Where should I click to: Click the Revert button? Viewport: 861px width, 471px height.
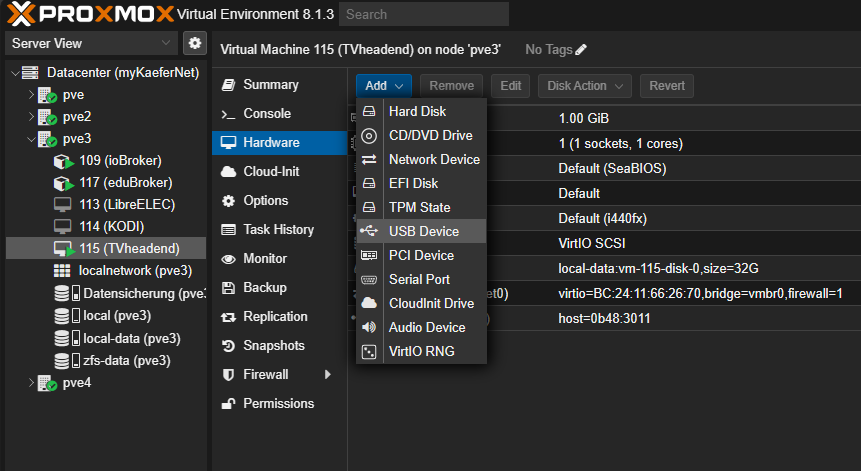pyautogui.click(x=666, y=86)
